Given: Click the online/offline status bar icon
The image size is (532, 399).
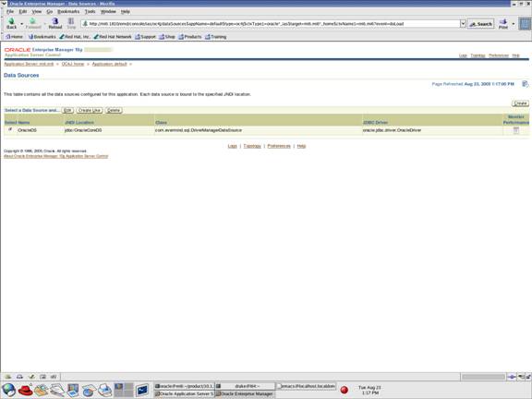Looking at the screenshot, I should (512, 377).
